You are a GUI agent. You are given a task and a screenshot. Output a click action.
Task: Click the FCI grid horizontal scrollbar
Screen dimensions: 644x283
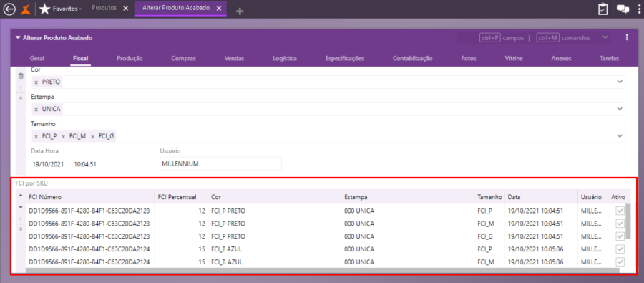click(322, 270)
